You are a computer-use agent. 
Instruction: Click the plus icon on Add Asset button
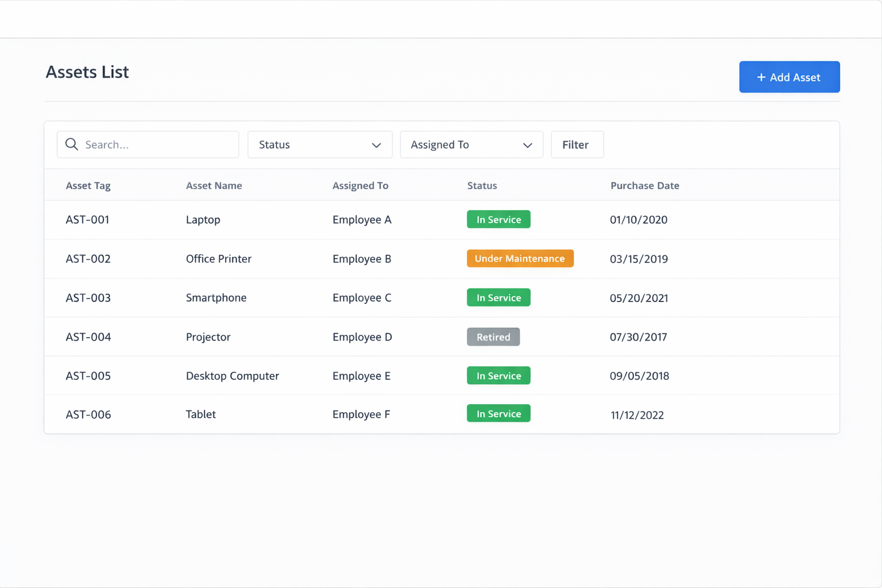coord(761,77)
